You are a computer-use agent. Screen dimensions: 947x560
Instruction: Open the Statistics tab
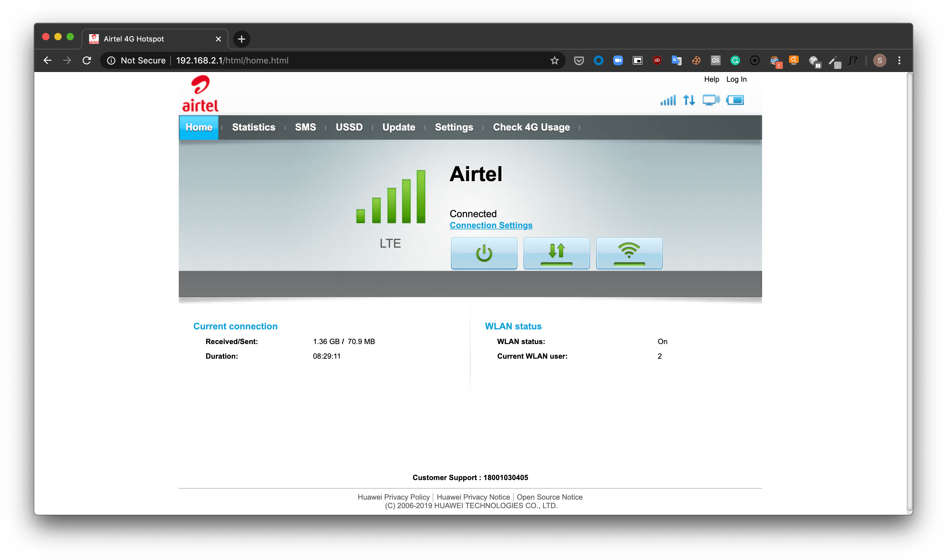tap(253, 127)
